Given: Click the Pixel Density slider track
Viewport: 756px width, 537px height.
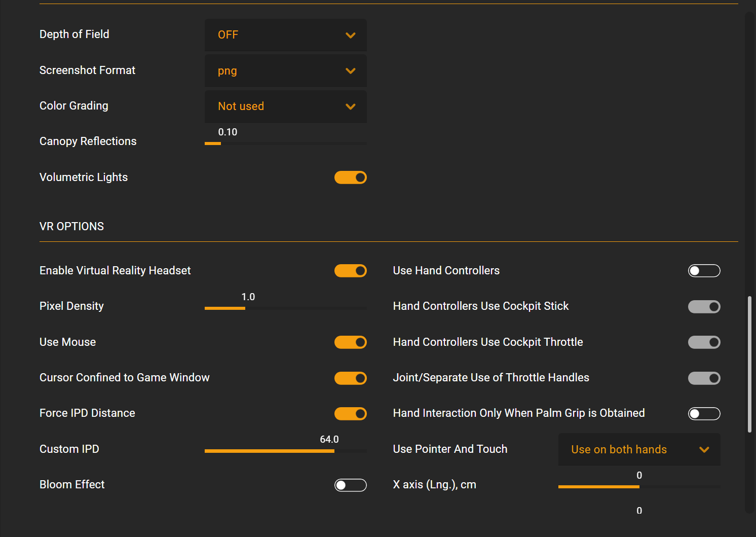Looking at the screenshot, I should point(285,308).
